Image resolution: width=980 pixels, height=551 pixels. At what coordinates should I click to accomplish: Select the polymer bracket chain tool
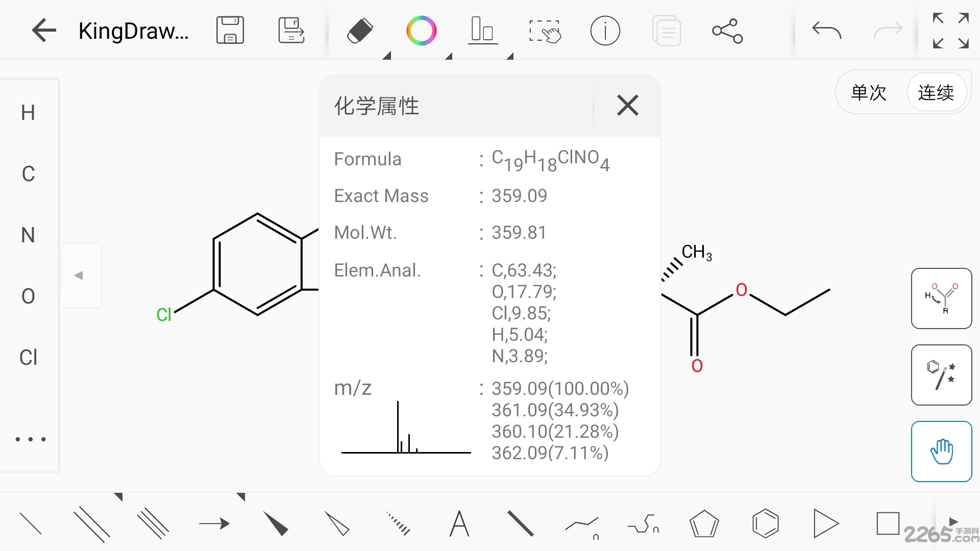643,524
